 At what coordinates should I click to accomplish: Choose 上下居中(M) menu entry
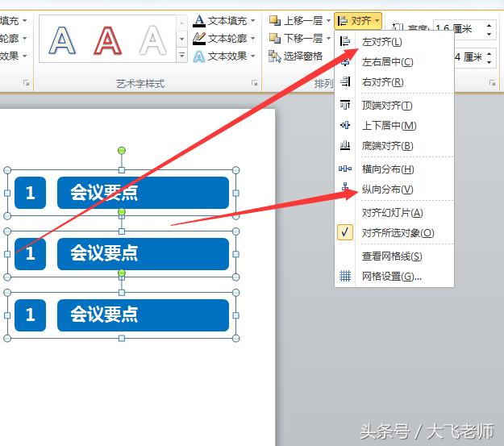coord(394,125)
